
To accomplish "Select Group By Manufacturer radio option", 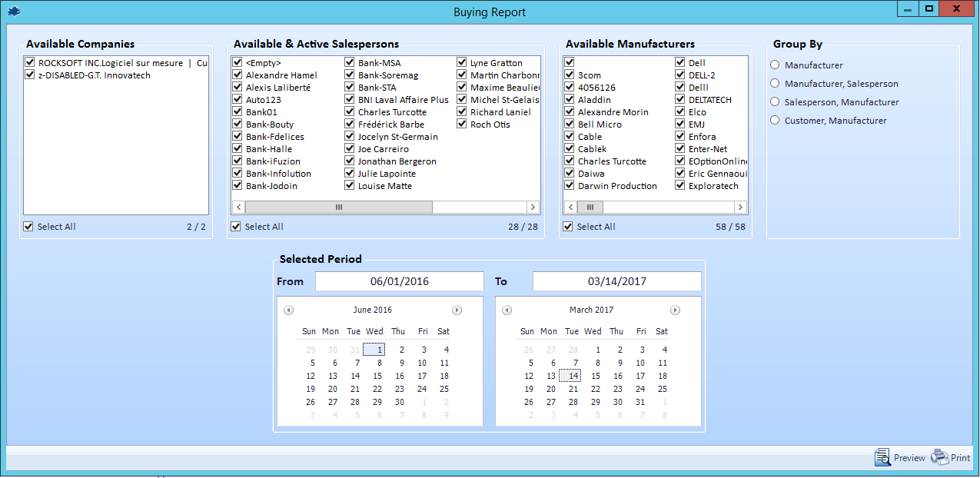I will tap(775, 65).
